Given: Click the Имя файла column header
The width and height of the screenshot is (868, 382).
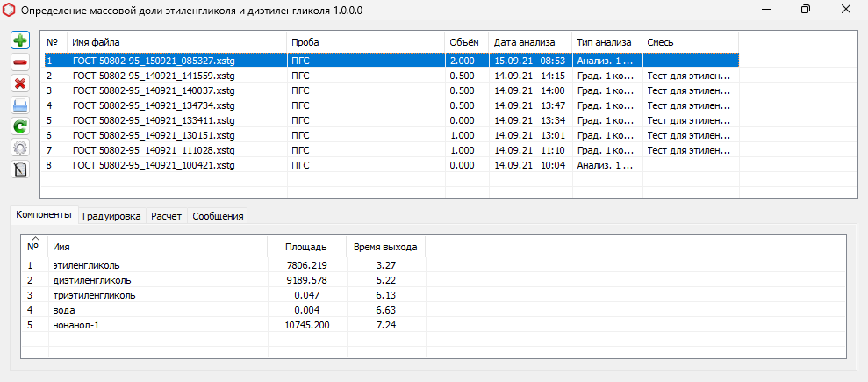Looking at the screenshot, I should pyautogui.click(x=176, y=42).
